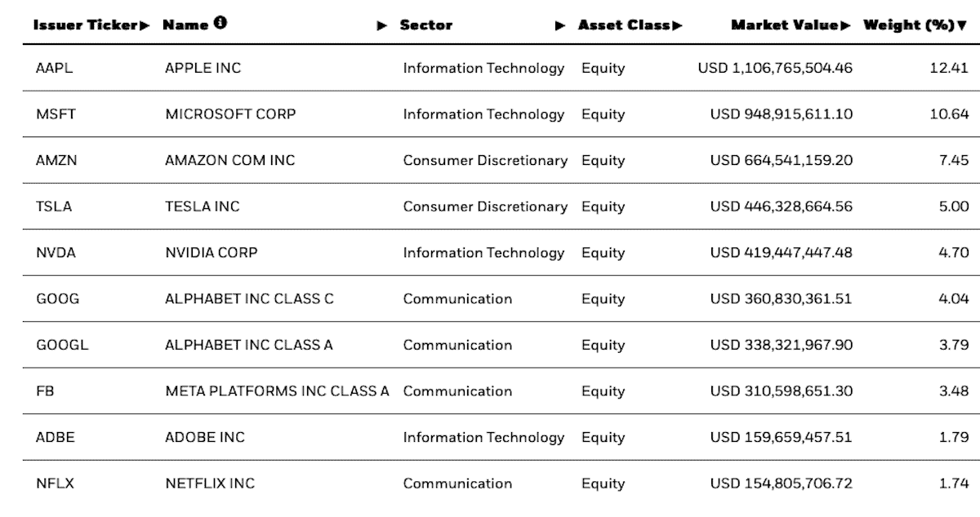The width and height of the screenshot is (980, 517).
Task: Click the Issuer Ticker column header
Action: pos(85,25)
